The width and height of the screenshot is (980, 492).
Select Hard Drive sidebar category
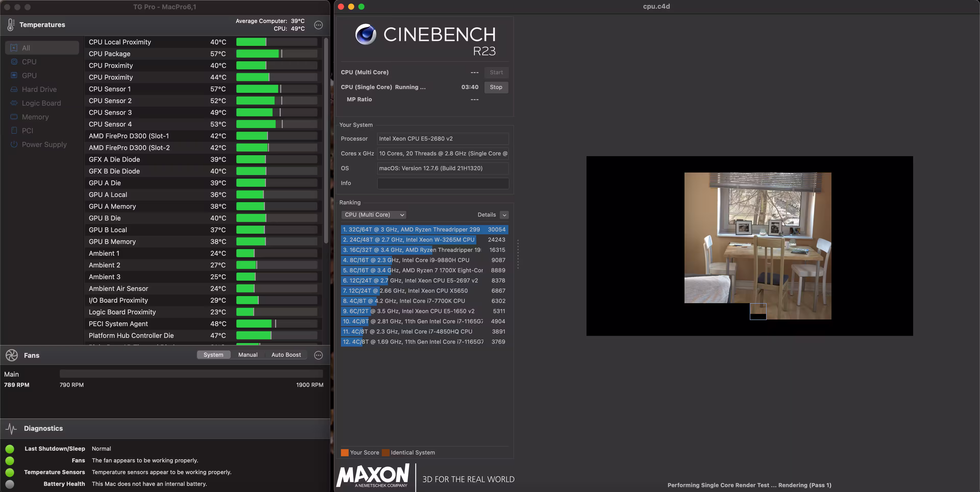tap(39, 89)
